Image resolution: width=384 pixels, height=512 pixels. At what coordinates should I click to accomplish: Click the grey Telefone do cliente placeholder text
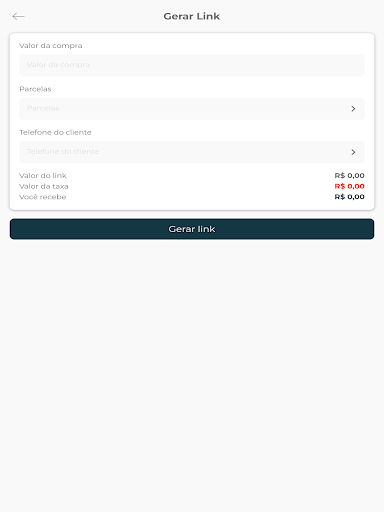tap(63, 152)
